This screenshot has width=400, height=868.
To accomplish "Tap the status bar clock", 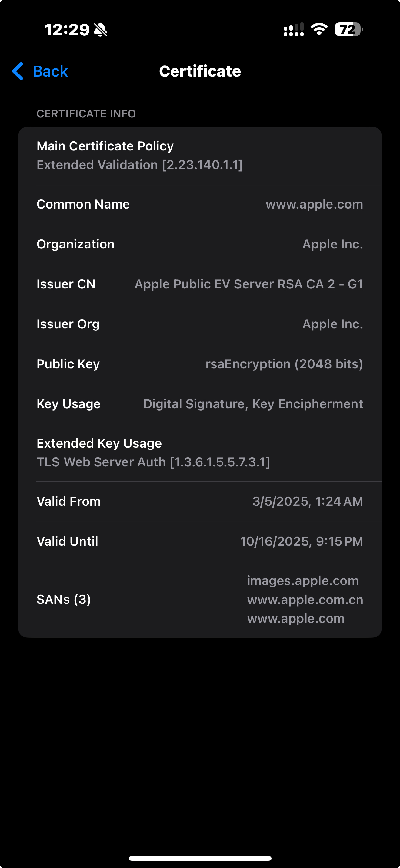I will click(67, 30).
